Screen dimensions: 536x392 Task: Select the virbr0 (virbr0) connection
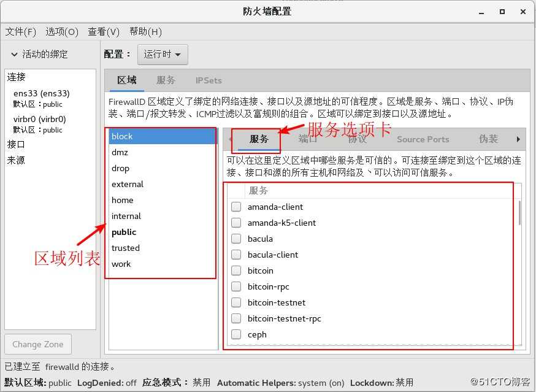click(50, 124)
